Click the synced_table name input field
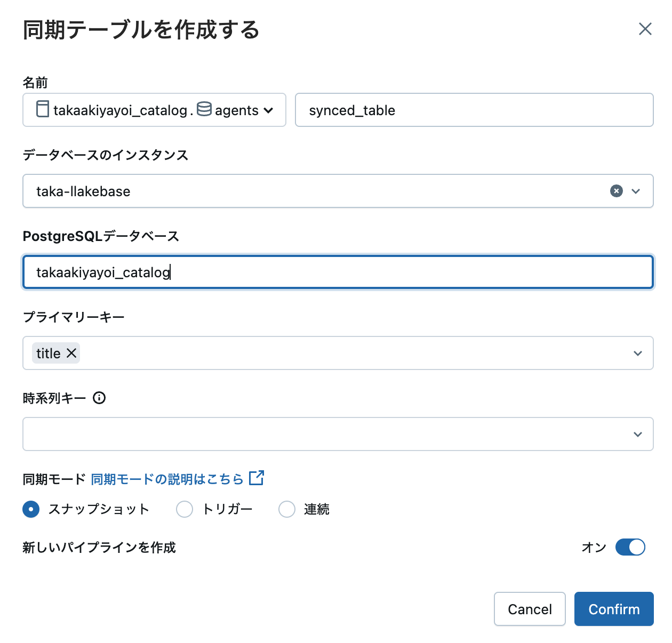The height and width of the screenshot is (643, 672). pos(474,110)
